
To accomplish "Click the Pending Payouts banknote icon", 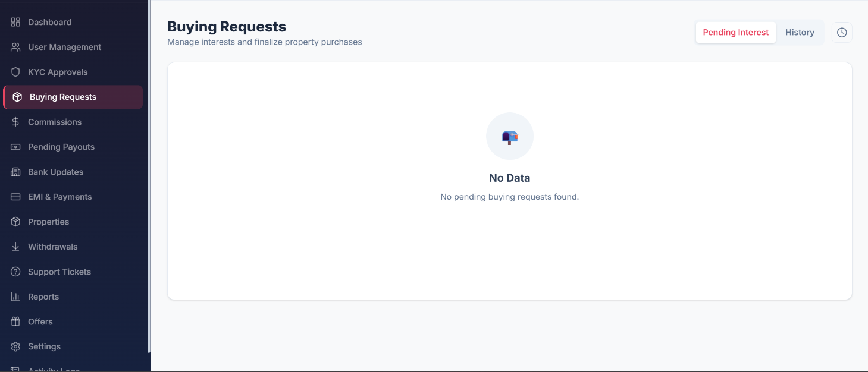I will pos(16,147).
